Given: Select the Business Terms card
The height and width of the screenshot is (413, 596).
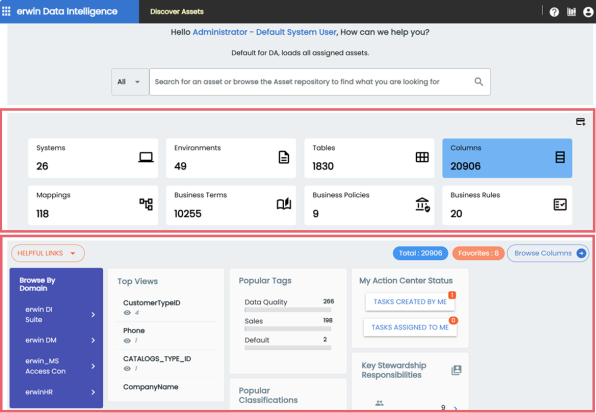Looking at the screenshot, I should tap(231, 205).
